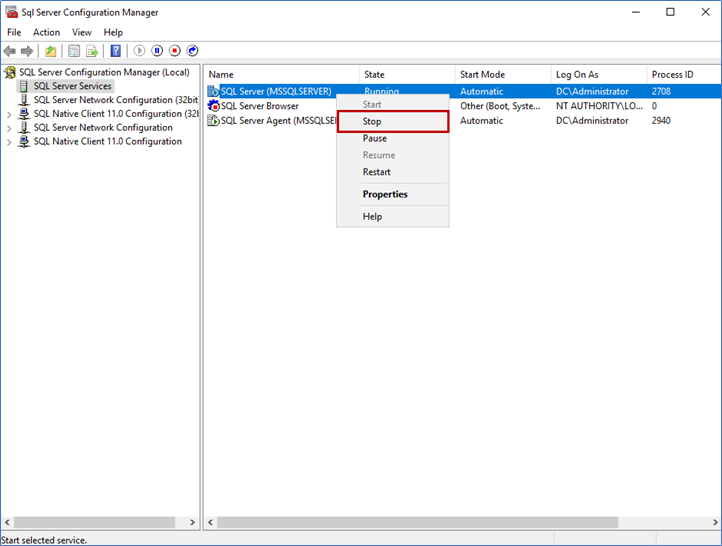Click the Back arrow toolbar icon
The image size is (722, 546).
coord(10,51)
